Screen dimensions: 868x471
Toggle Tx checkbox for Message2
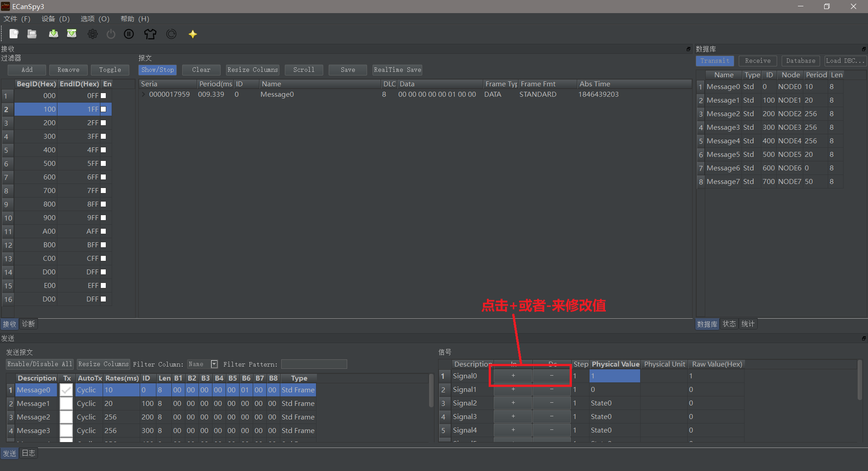coord(66,417)
